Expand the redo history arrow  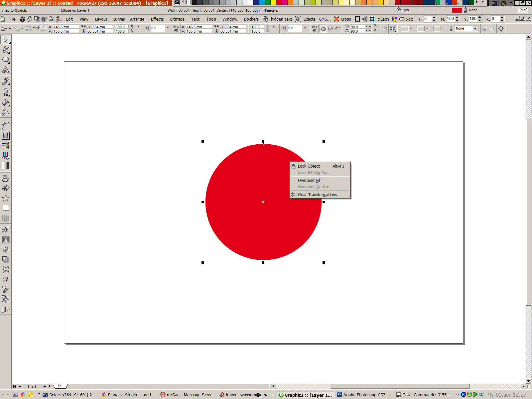point(22,29)
